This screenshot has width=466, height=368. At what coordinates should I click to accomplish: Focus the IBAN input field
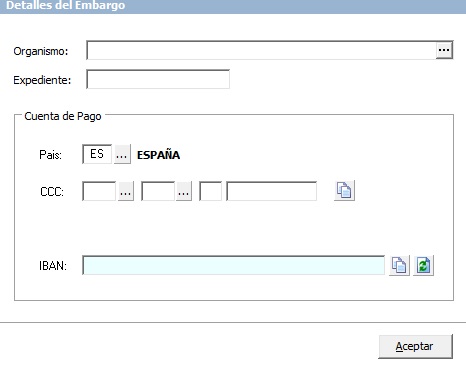pyautogui.click(x=233, y=265)
